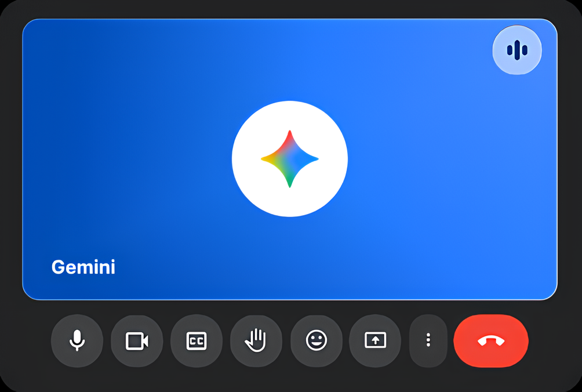Toggle the microphone on

click(77, 342)
